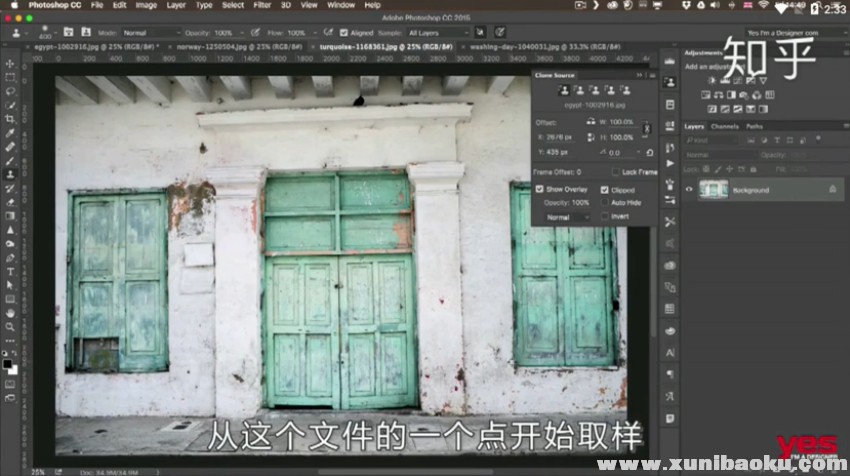Click the Reset Transform icon in Clone Source

click(650, 153)
